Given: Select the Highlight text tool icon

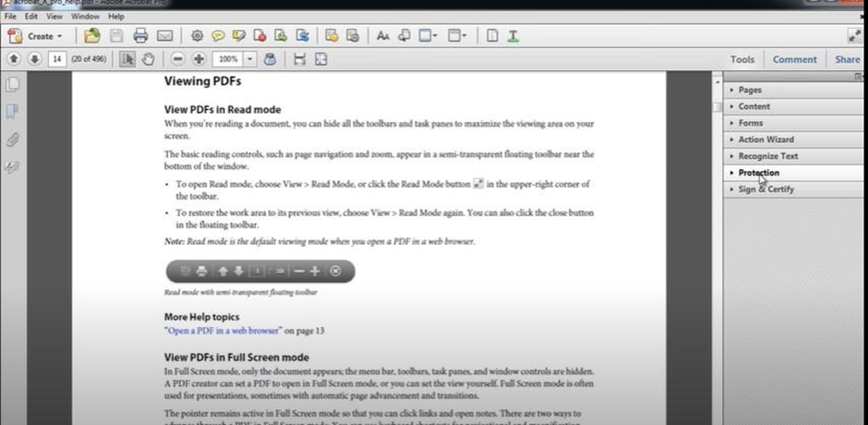Looking at the screenshot, I should (238, 37).
